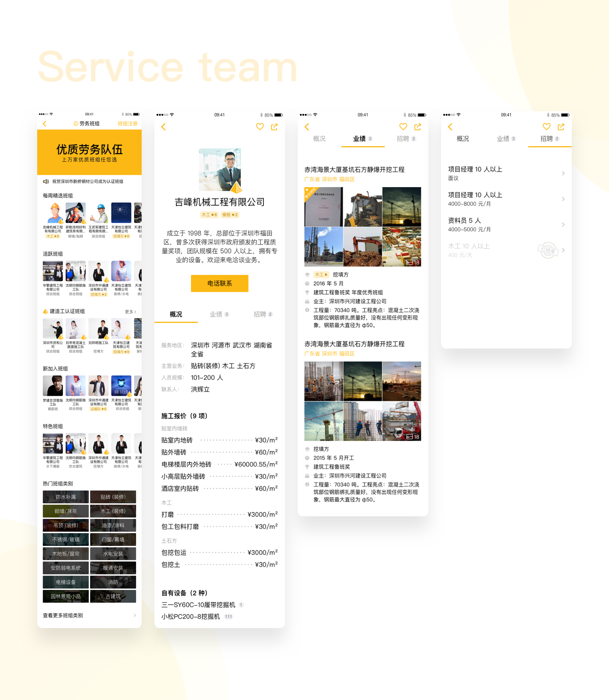Tap the speaker icon beside the announcement
The height and width of the screenshot is (700, 609).
pyautogui.click(x=46, y=182)
